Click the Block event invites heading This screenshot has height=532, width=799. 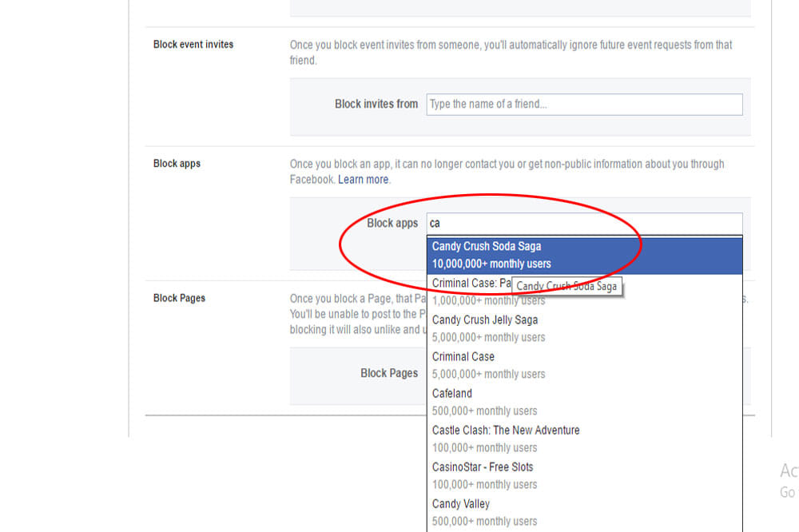click(x=193, y=45)
